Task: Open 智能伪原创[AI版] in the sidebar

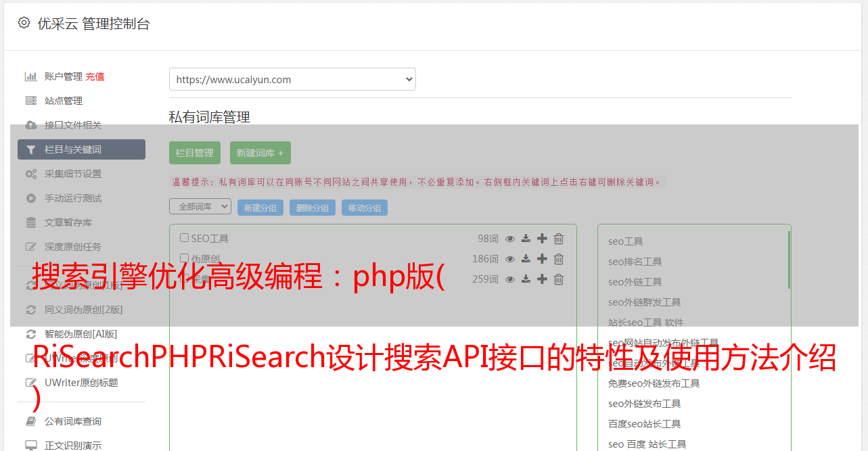Action: coord(81,334)
